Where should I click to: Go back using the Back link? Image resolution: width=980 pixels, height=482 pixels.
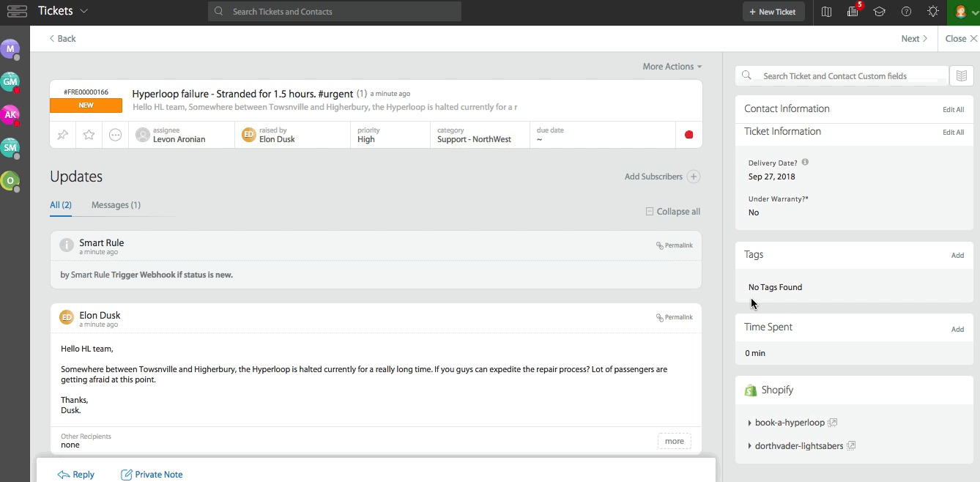[62, 39]
